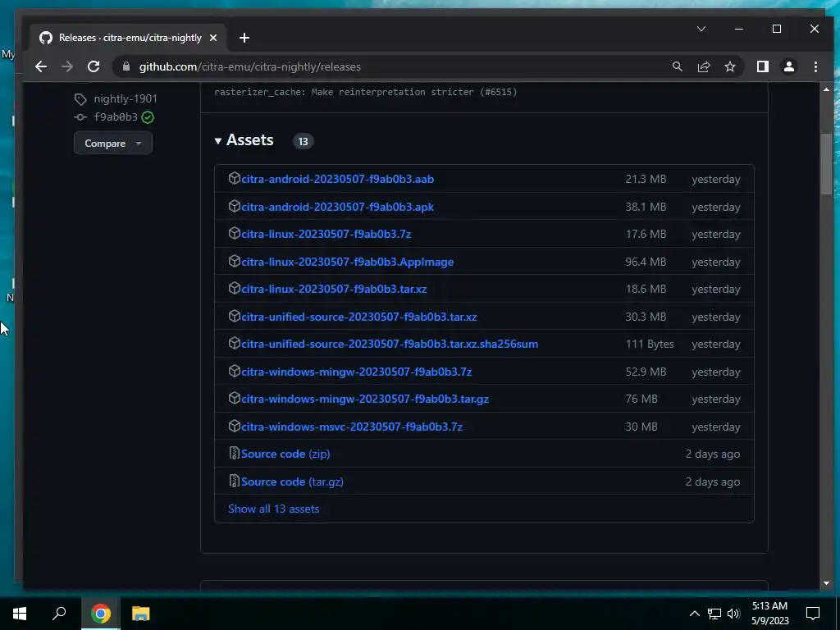Download citra-linux-20230507-f9ab0b3.7z

coord(326,234)
